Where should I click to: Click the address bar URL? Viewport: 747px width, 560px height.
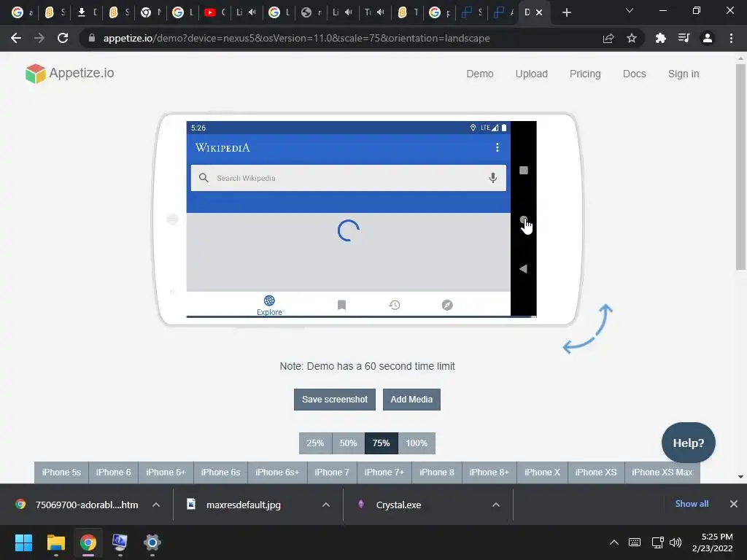coord(296,38)
